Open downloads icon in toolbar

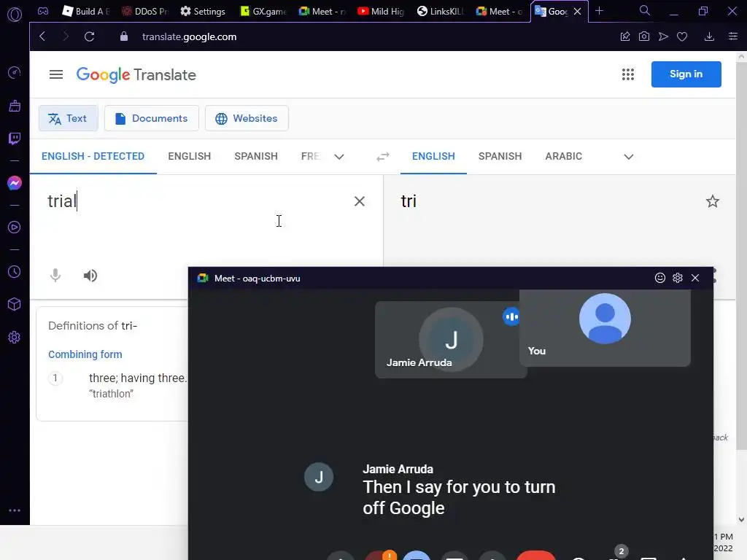[x=709, y=36]
